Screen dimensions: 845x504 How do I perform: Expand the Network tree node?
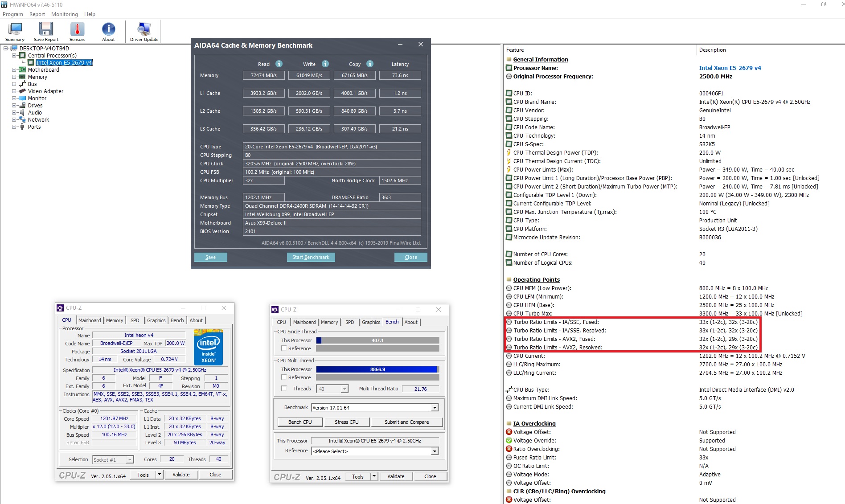coord(14,120)
